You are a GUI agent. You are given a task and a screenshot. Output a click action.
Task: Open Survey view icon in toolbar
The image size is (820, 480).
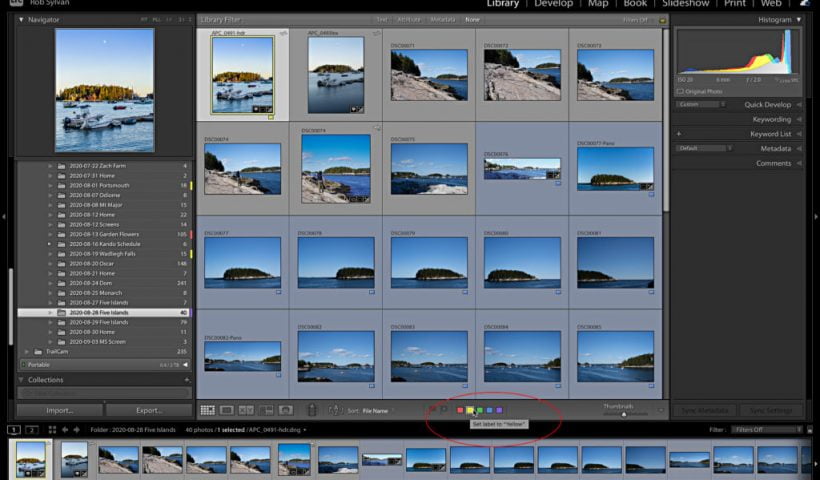point(266,410)
